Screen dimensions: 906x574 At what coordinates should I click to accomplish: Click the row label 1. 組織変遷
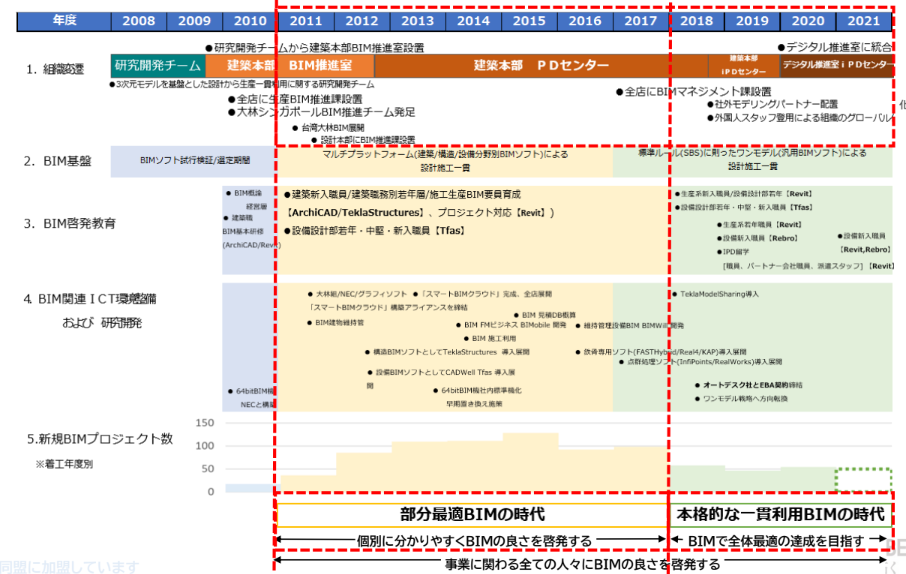[x=55, y=69]
